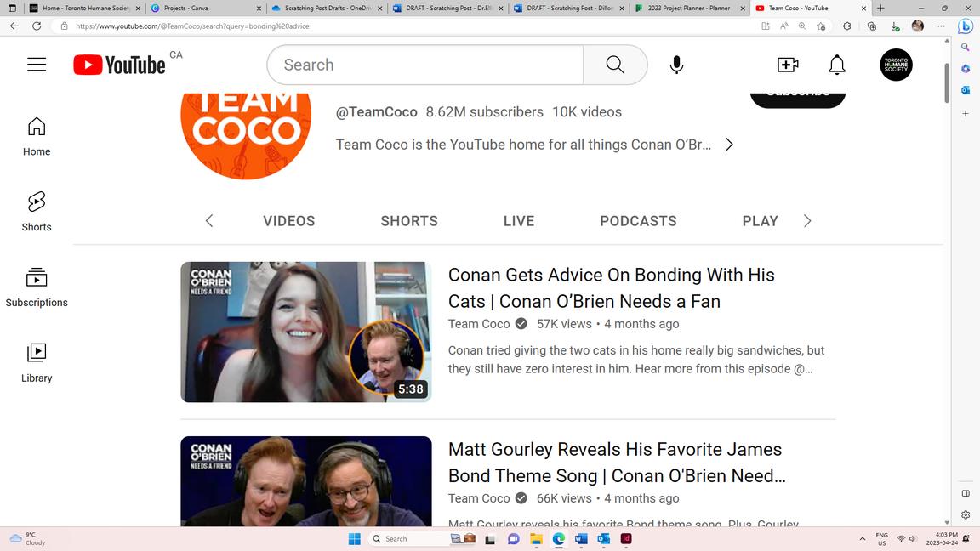Switch to the LIVE channel tab
980x551 pixels.
click(519, 221)
